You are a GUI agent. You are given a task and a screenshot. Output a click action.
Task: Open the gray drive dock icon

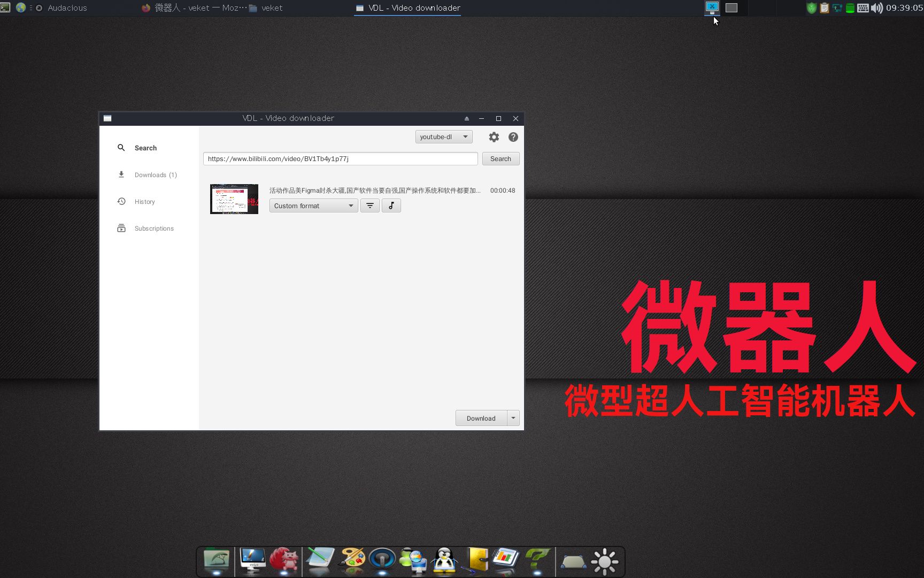click(573, 562)
